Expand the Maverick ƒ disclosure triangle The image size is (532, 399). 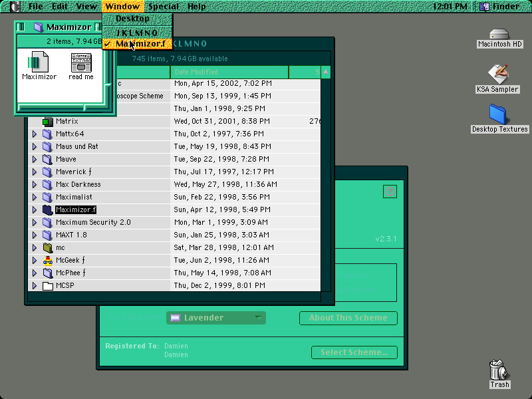click(35, 172)
